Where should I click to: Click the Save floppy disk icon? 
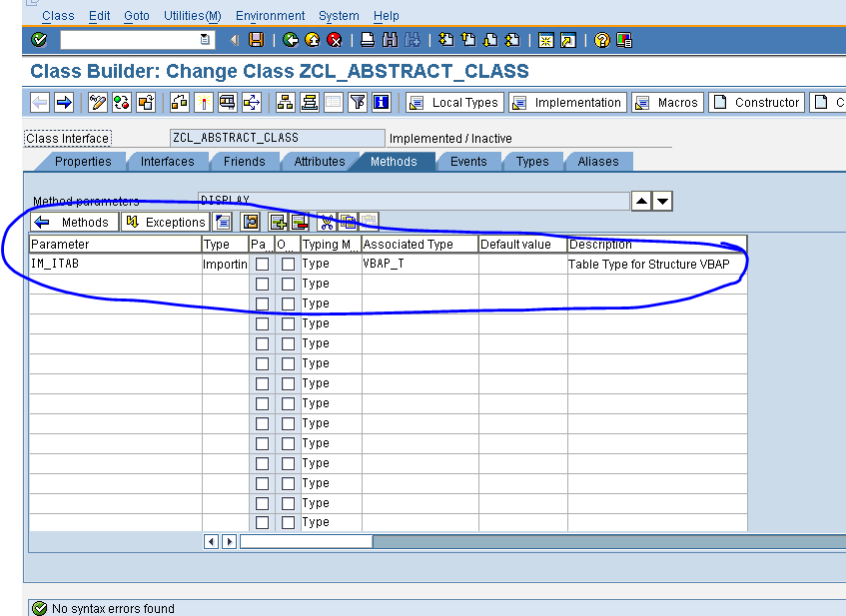pyautogui.click(x=256, y=40)
